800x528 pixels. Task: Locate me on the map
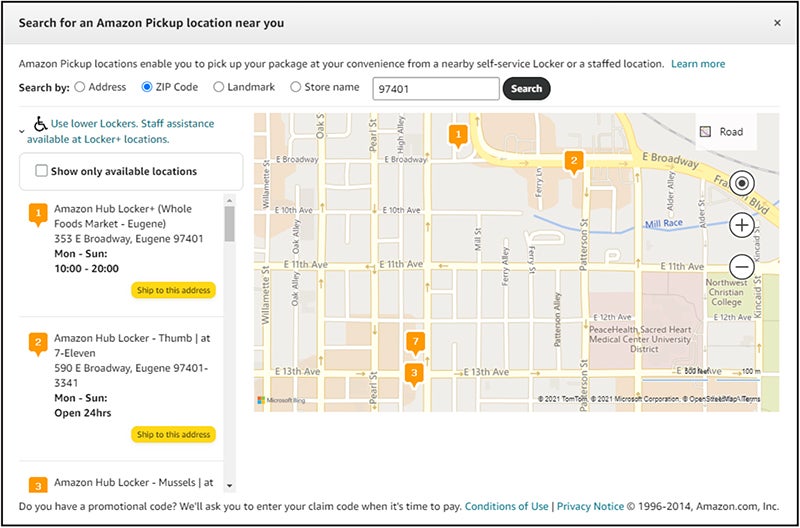click(741, 183)
